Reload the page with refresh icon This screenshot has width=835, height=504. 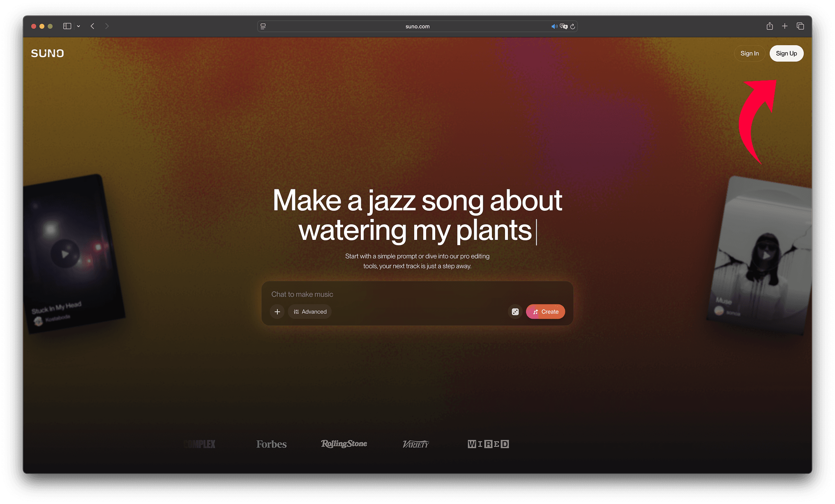click(572, 26)
